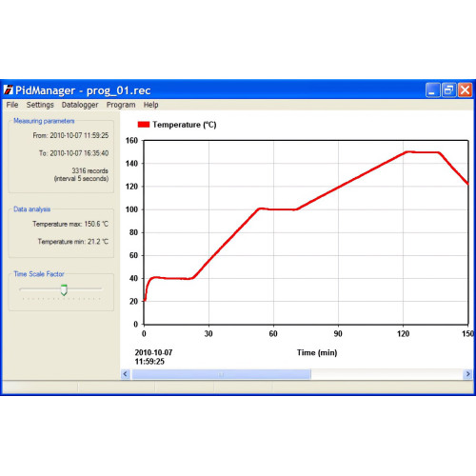Click the right arrow of horizontal scrollbar
Screen dimensions: 476x476
467,374
